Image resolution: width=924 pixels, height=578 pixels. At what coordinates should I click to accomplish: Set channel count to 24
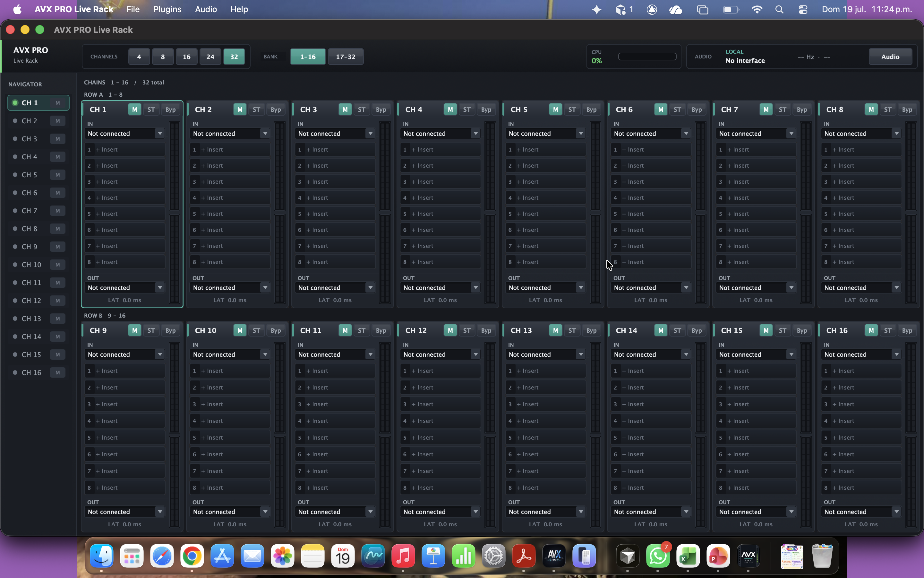(210, 57)
